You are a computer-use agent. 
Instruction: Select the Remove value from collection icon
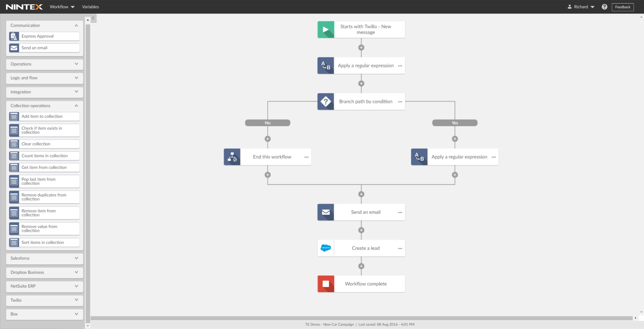[x=14, y=229]
